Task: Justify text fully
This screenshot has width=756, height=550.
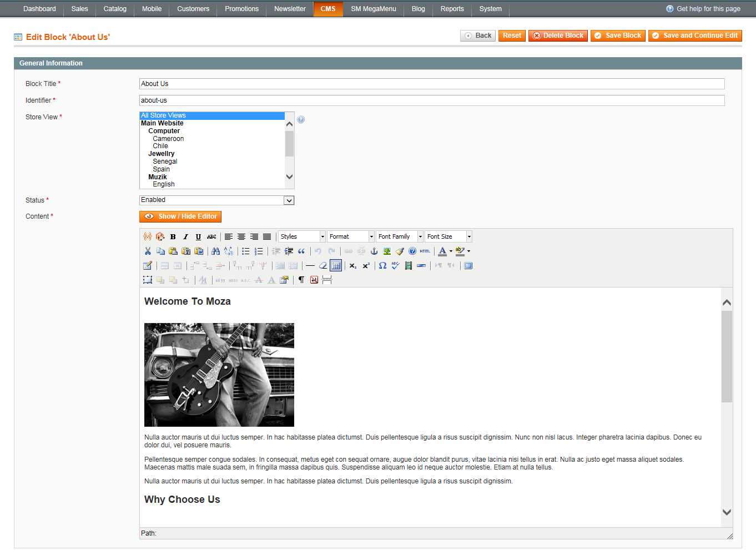Action: point(267,236)
